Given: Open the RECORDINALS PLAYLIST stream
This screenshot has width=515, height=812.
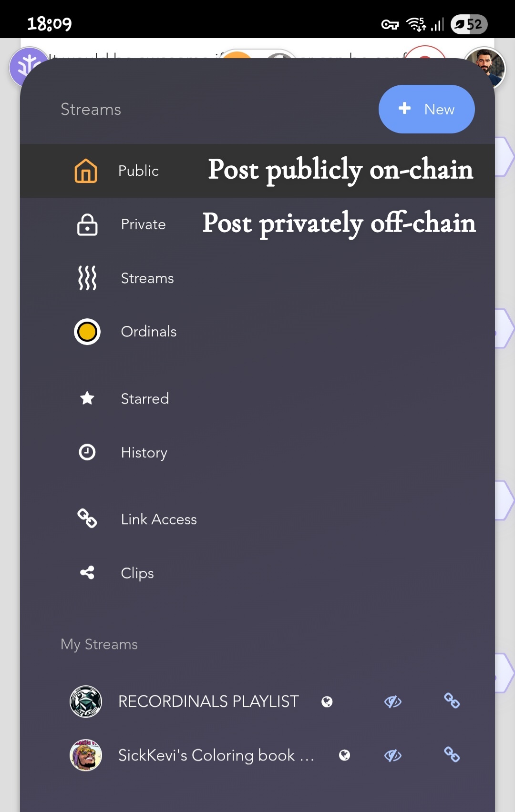Looking at the screenshot, I should click(x=208, y=701).
